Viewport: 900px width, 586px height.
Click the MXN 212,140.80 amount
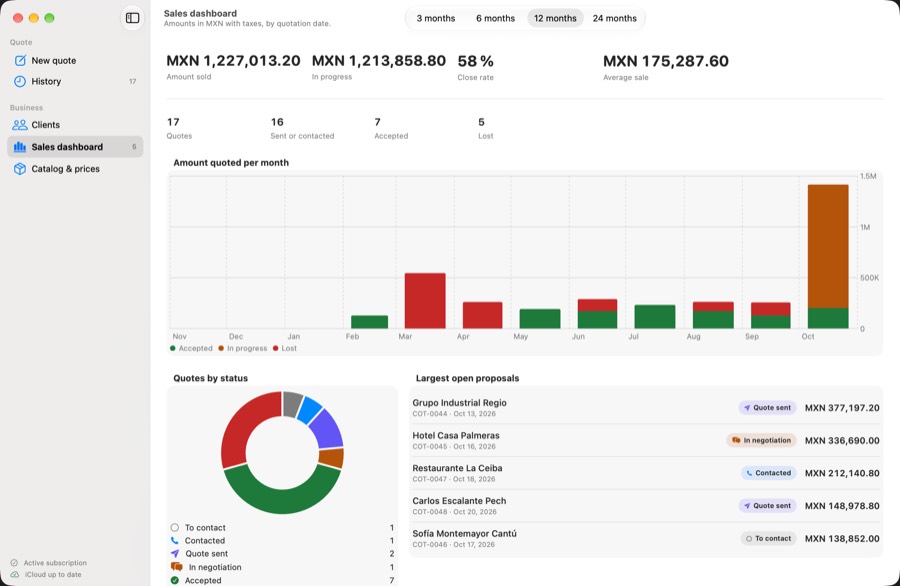click(x=842, y=473)
